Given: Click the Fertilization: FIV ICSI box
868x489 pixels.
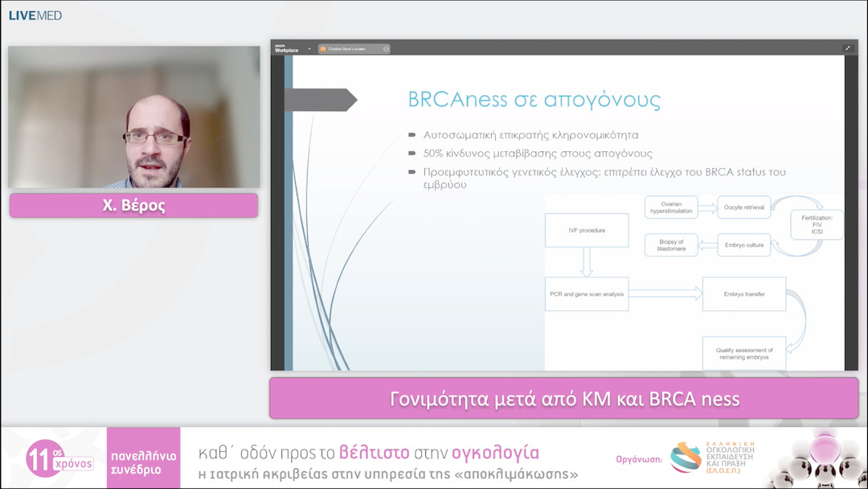Looking at the screenshot, I should [817, 225].
